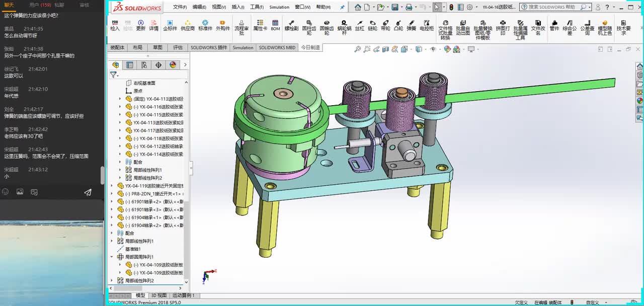Screen dimensions: 644x306
Task: Open the 详情 details tool
Action: pos(154,26)
